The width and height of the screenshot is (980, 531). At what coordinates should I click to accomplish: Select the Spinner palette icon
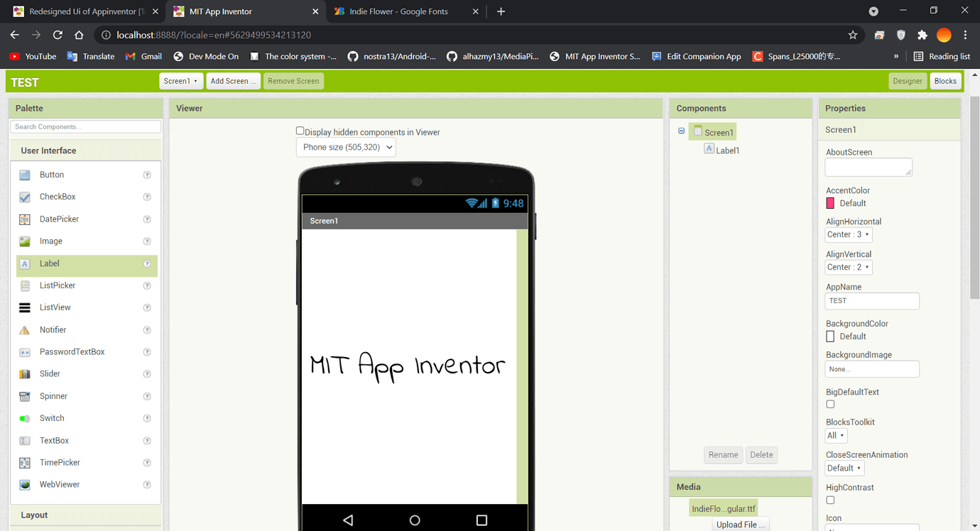click(x=25, y=396)
